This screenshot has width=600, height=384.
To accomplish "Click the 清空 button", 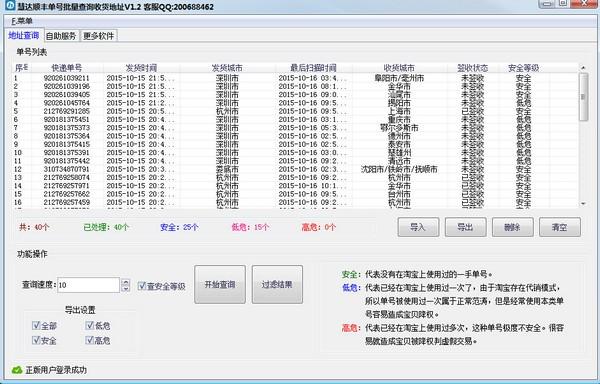I will [x=560, y=227].
